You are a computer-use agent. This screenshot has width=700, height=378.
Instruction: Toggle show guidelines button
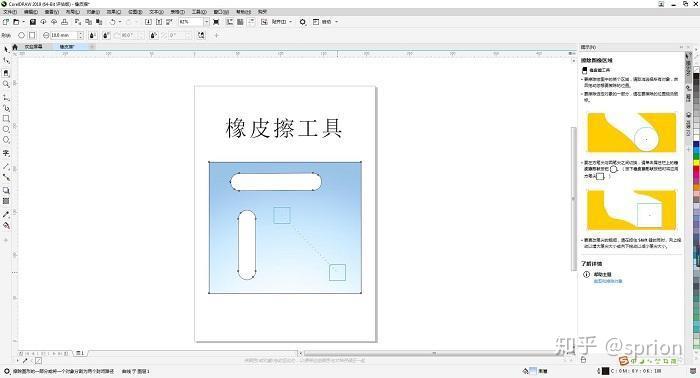251,22
